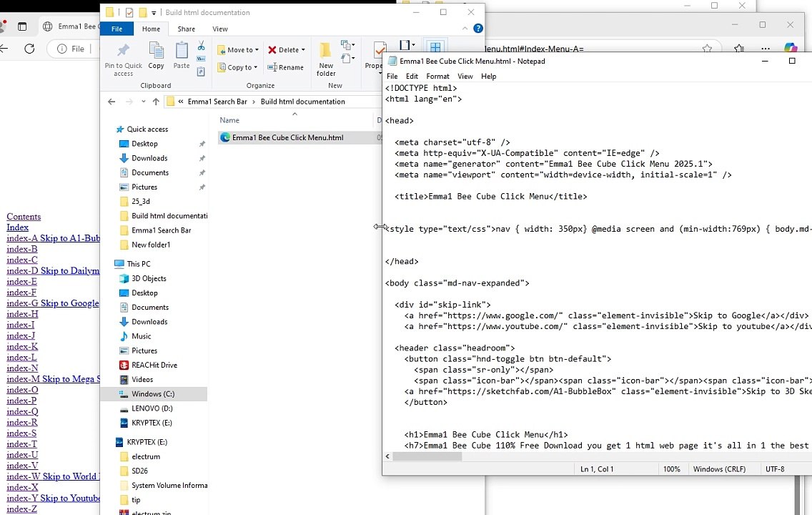
Task: Open Notepad Edit menu
Action: click(x=412, y=76)
